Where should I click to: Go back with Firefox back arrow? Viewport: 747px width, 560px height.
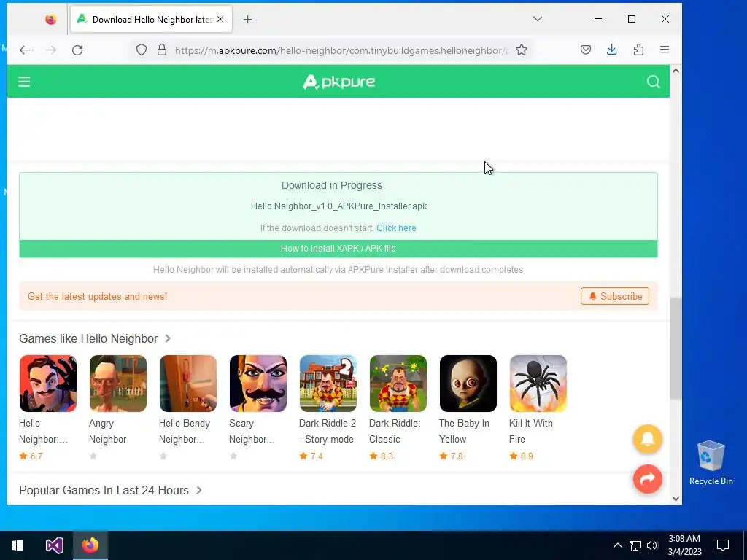point(25,50)
